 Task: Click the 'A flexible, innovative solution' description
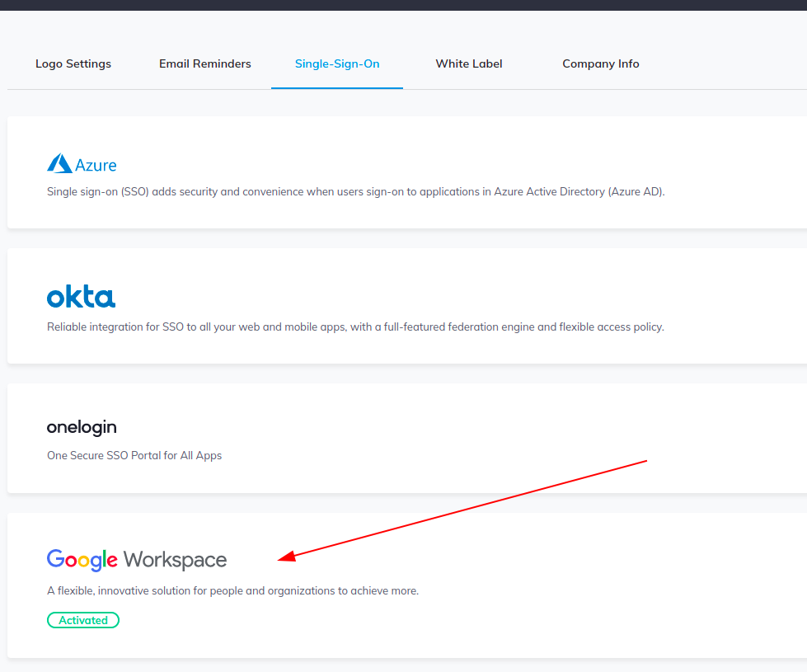[232, 590]
